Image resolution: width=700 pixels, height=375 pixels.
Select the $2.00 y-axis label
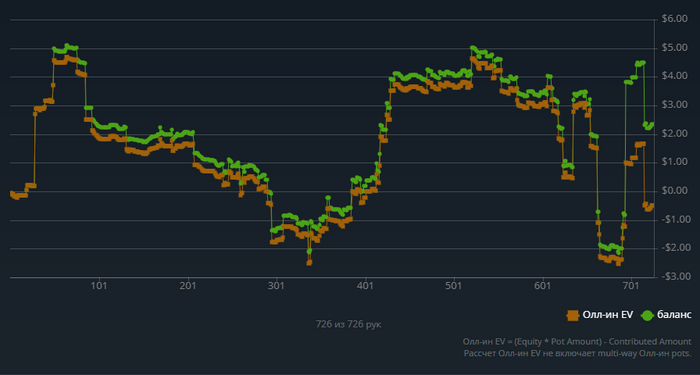[675, 133]
